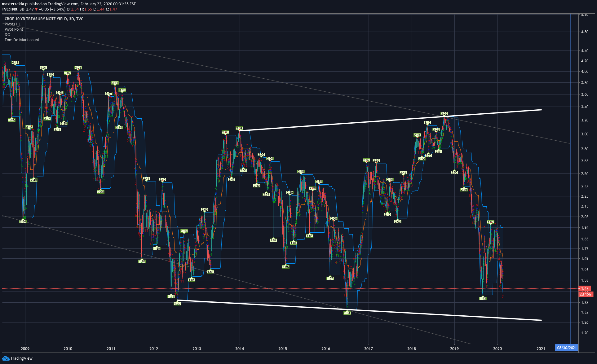Click the CBOE 10 YR Treasury Note Yield title
The width and height of the screenshot is (597, 364).
pos(44,19)
